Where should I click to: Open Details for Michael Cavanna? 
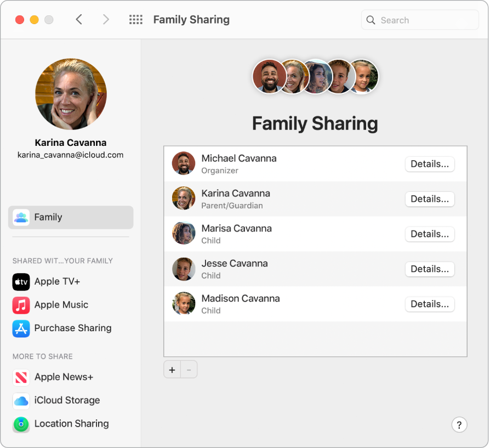pos(430,164)
